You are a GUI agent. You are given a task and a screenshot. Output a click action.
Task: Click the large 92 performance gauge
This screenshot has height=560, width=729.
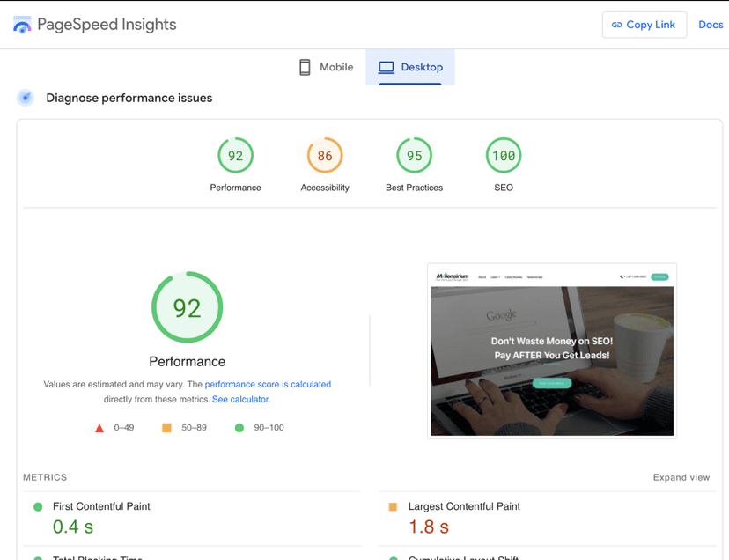(x=187, y=307)
